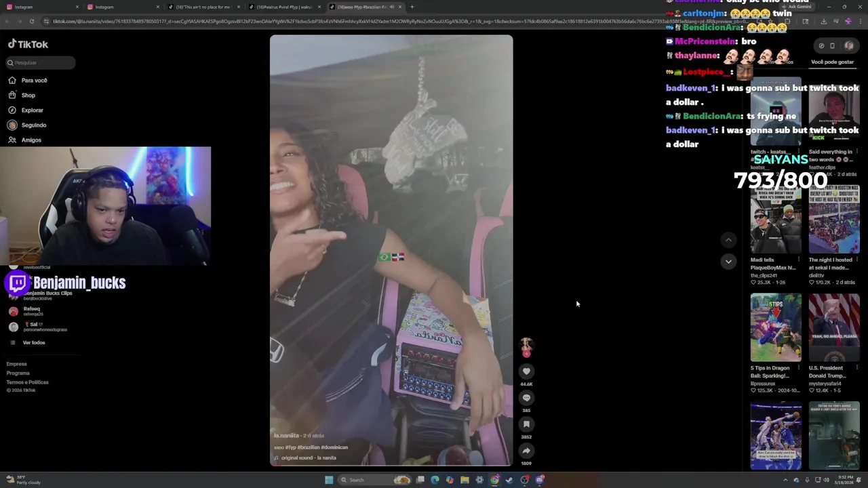868x488 pixels.
Task: Open comments on the video
Action: [526, 398]
